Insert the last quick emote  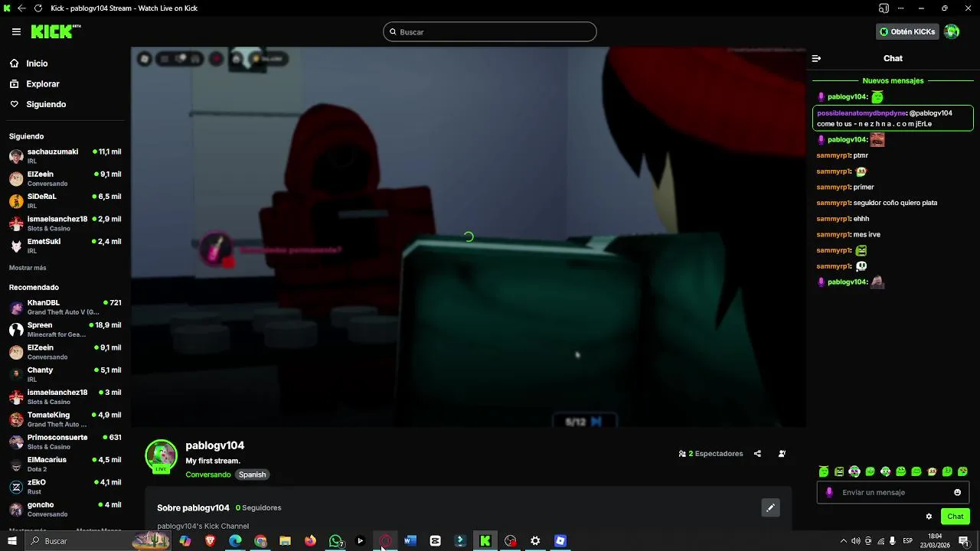tap(962, 471)
